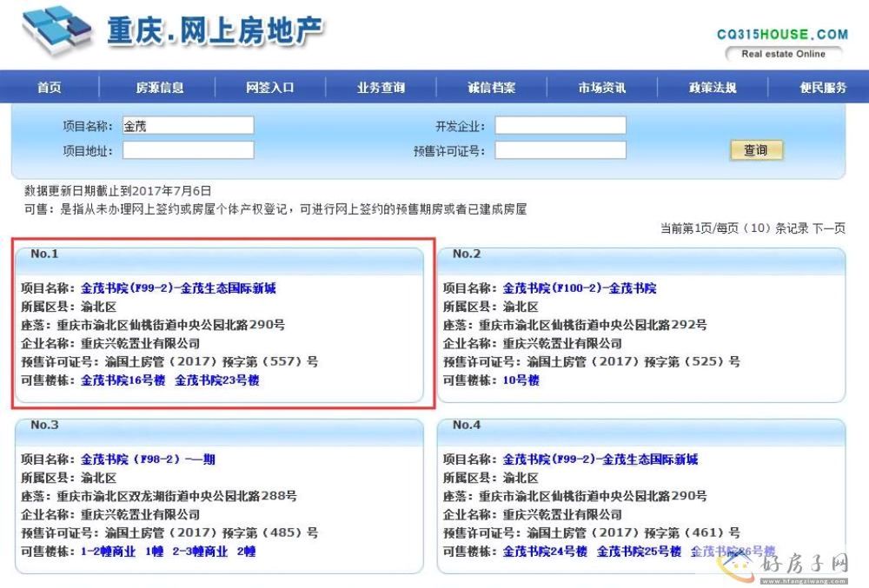
Task: Click the blue cubes site logo
Action: coord(56,31)
